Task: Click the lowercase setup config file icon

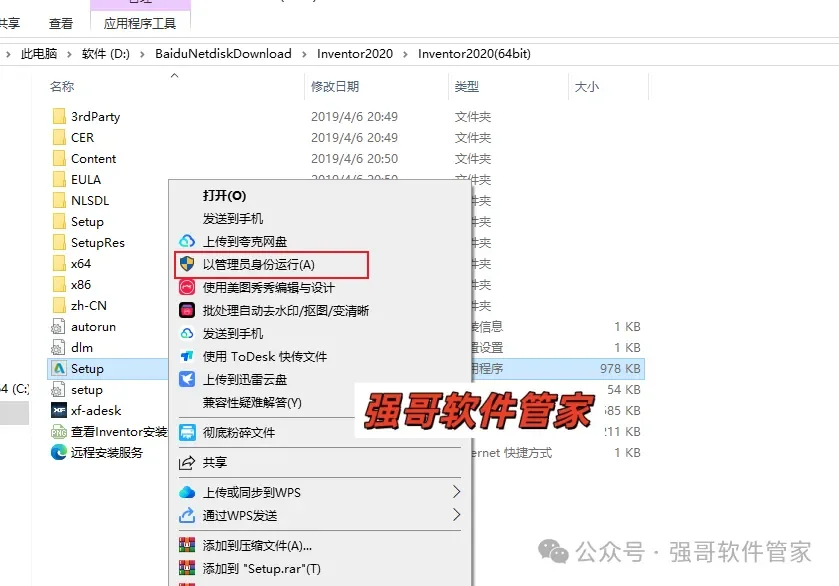Action: tap(58, 390)
